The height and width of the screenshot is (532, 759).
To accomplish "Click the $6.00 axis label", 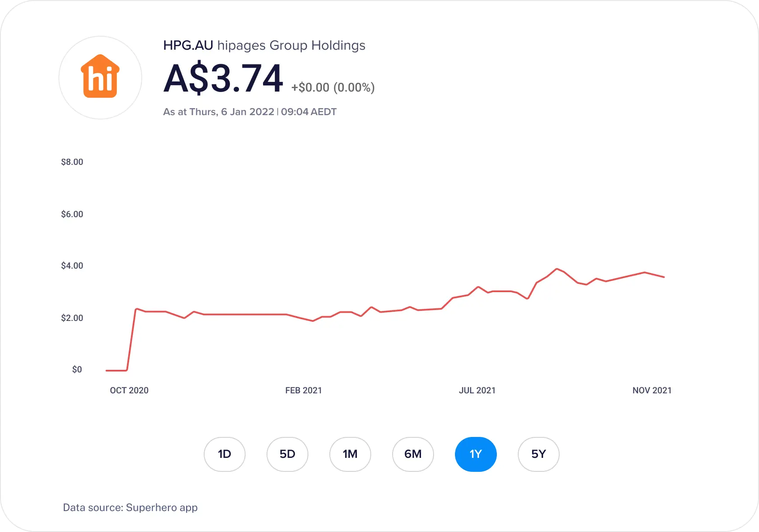I will (72, 215).
